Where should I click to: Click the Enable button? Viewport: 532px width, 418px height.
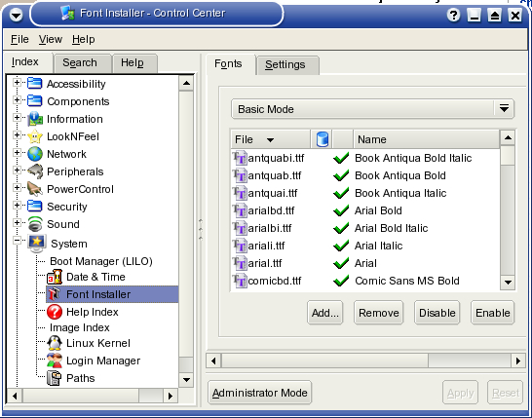(493, 313)
